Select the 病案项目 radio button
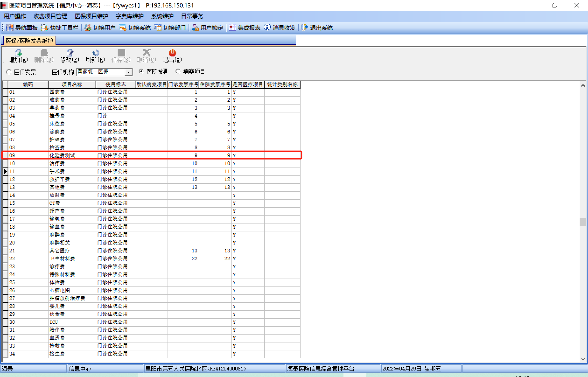Screen dimensions: 588x377 [x=178, y=71]
